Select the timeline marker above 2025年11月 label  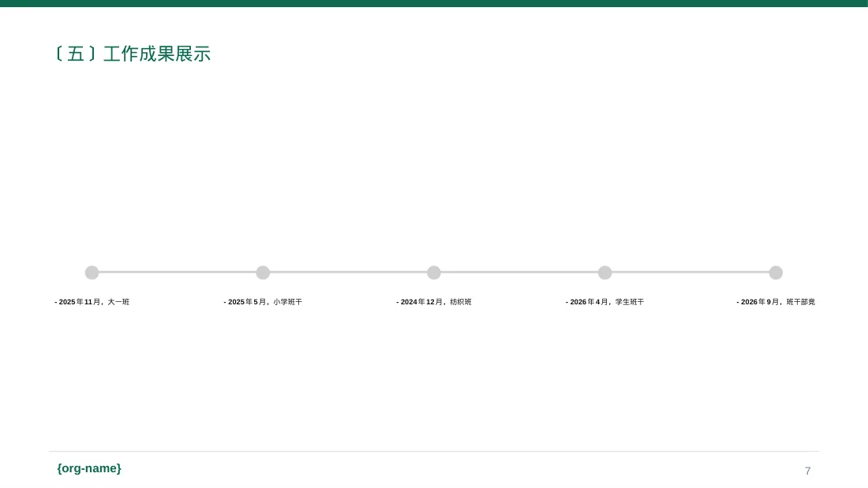(x=92, y=272)
